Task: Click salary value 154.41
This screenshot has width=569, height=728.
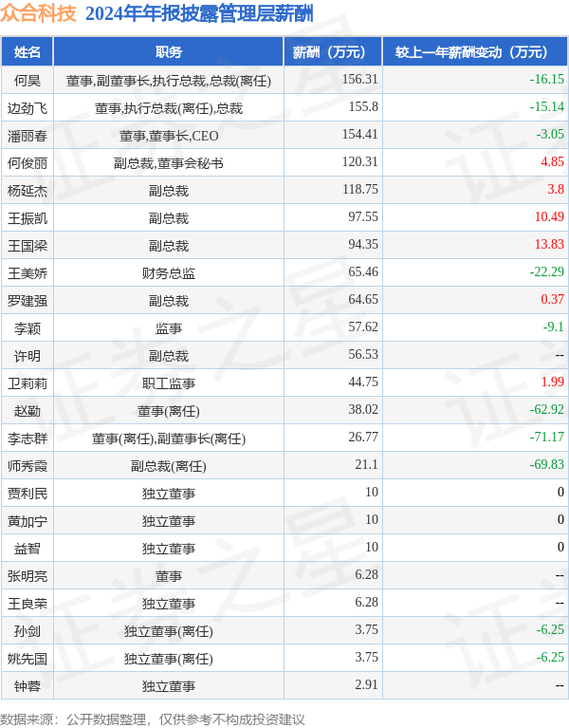Action: coord(360,134)
